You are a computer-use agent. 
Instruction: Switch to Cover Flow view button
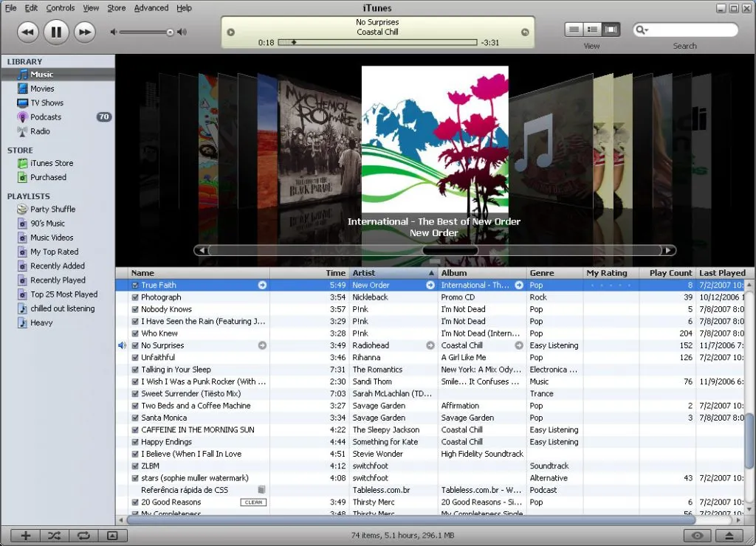click(x=611, y=30)
